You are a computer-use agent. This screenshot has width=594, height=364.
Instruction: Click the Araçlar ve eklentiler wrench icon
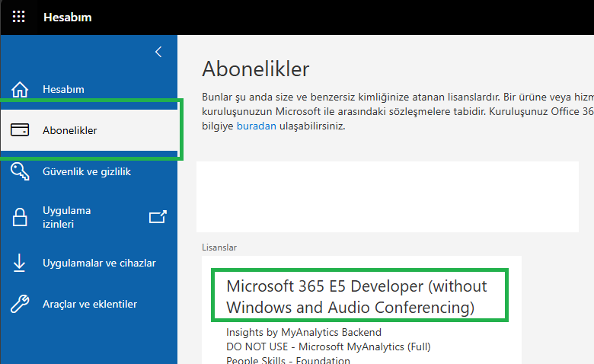coord(20,304)
